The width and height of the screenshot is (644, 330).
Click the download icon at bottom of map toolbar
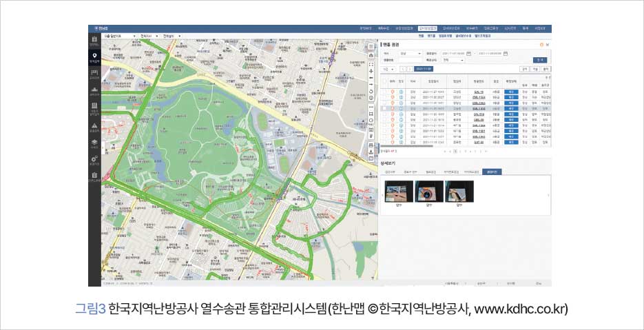(372, 152)
